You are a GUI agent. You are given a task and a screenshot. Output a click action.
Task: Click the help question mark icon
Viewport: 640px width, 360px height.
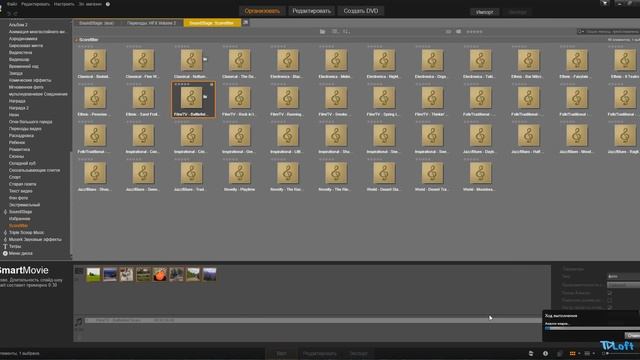pos(108,4)
